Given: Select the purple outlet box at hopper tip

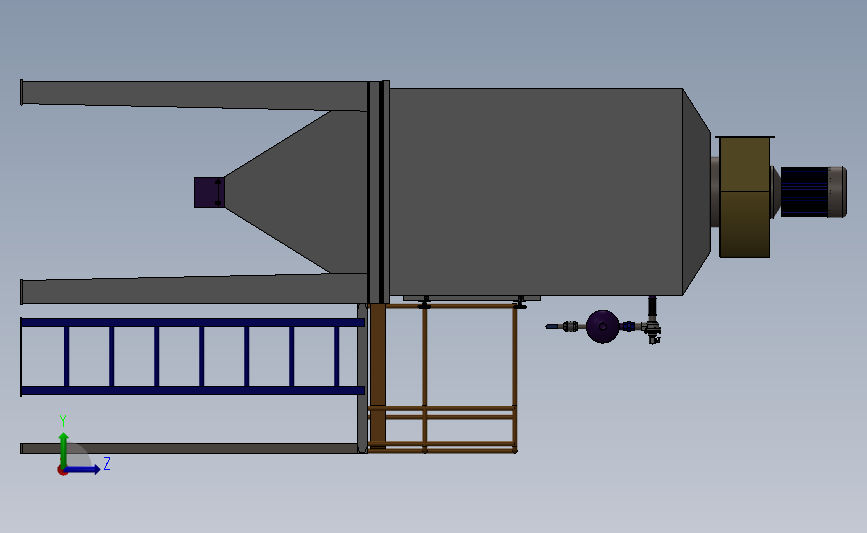Looking at the screenshot, I should click(208, 192).
